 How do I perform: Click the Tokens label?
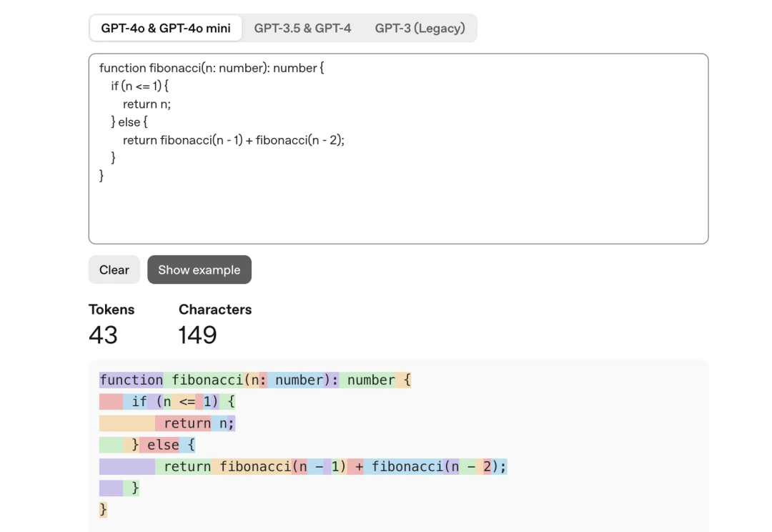pos(112,310)
